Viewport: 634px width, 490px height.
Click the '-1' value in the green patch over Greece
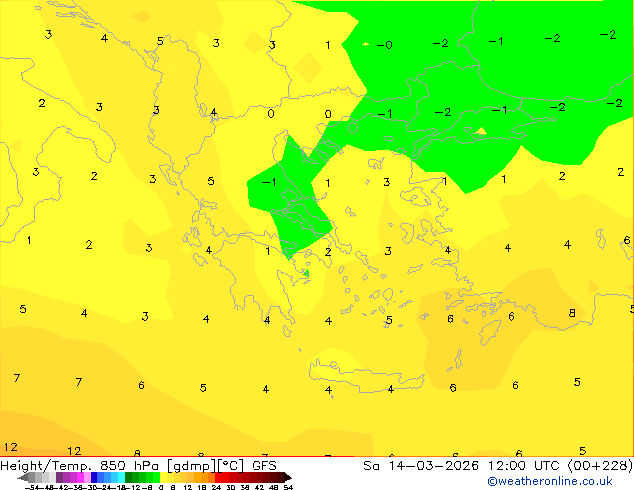pyautogui.click(x=269, y=182)
